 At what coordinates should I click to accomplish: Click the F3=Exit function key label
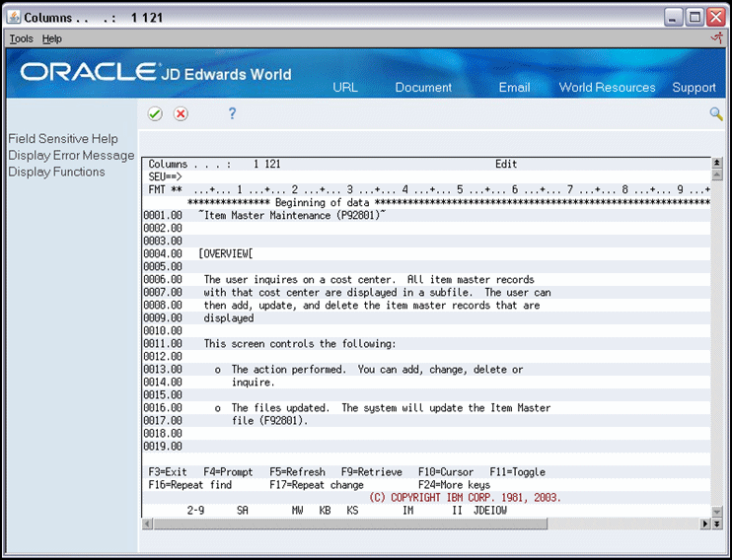168,472
